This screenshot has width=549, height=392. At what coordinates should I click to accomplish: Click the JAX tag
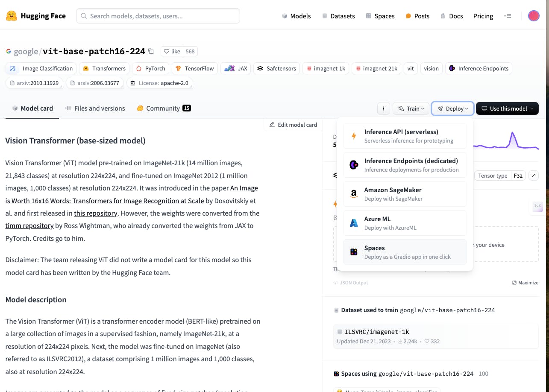pyautogui.click(x=236, y=68)
